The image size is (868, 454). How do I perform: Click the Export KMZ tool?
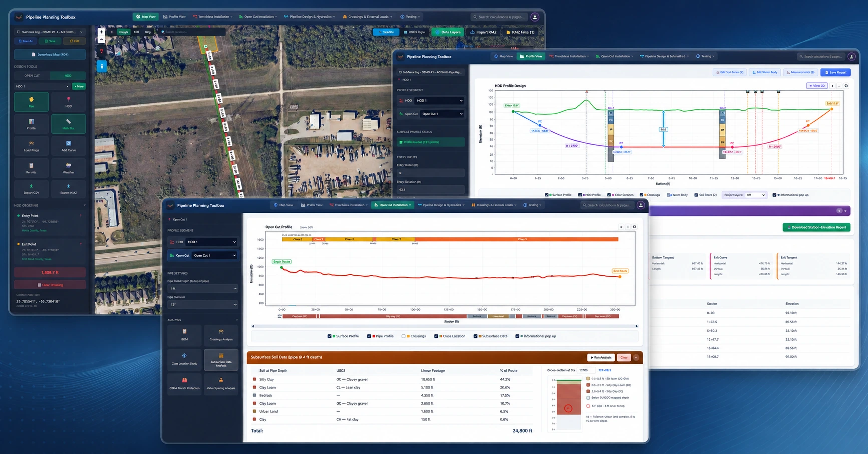click(x=68, y=189)
